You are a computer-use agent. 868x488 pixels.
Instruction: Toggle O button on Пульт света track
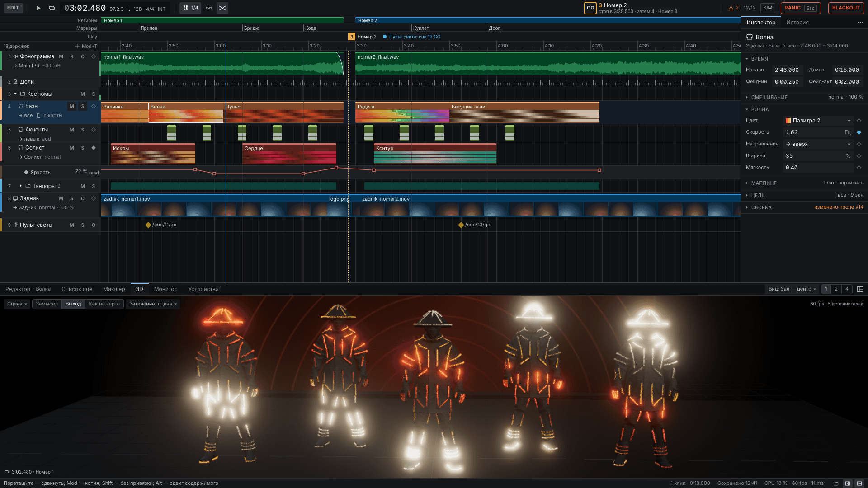click(94, 225)
